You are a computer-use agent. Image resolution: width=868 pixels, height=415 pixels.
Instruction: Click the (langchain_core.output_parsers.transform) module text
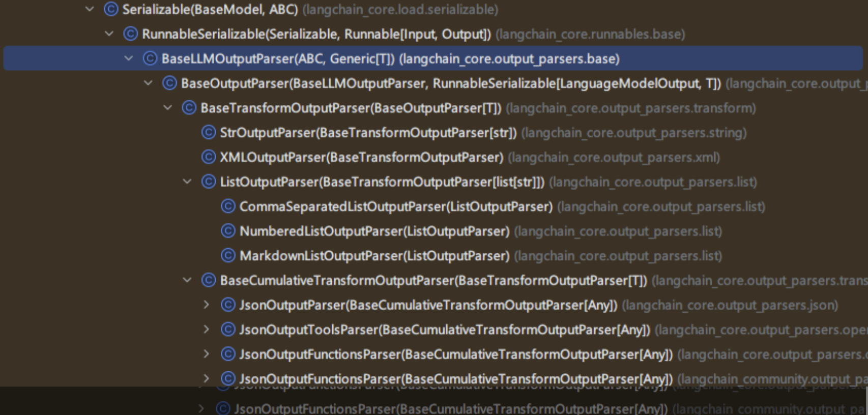pos(631,108)
